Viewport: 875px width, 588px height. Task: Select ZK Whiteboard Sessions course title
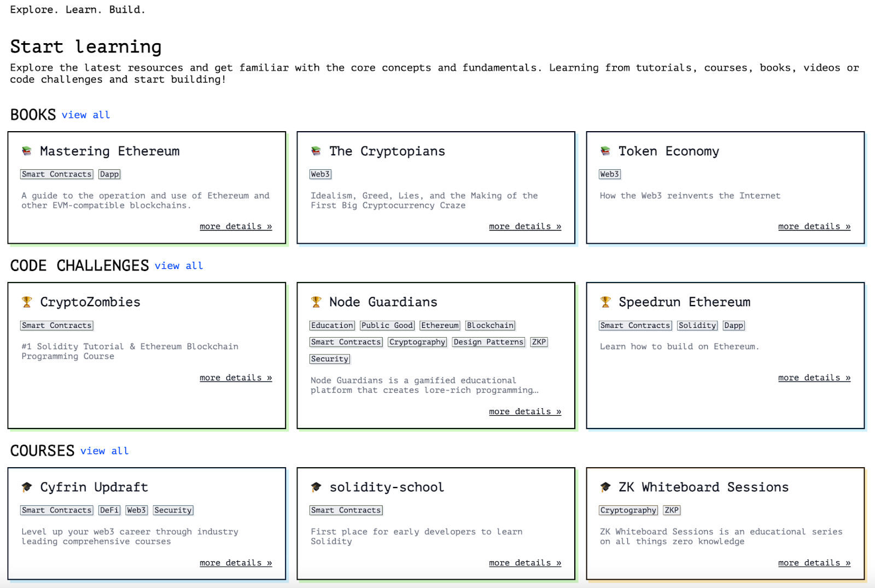click(x=704, y=487)
